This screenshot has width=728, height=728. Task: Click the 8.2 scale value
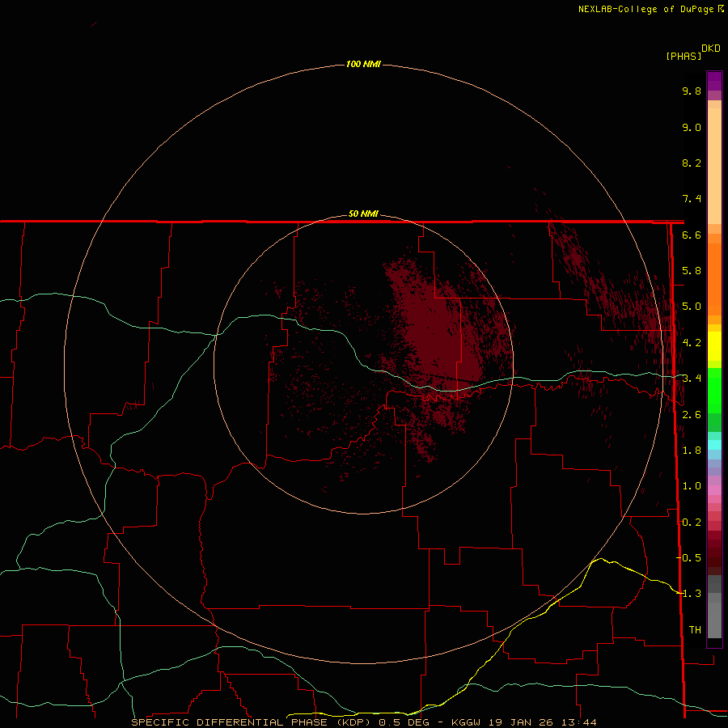point(692,163)
